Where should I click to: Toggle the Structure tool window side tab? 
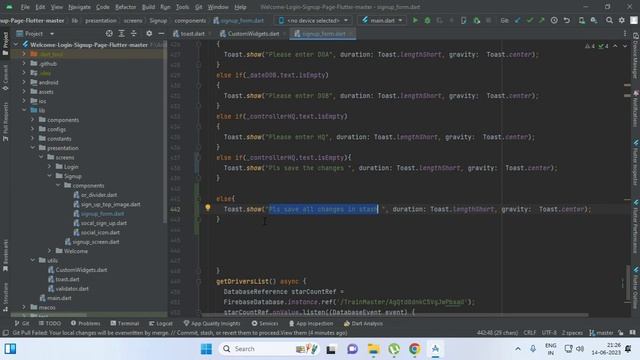(5, 297)
